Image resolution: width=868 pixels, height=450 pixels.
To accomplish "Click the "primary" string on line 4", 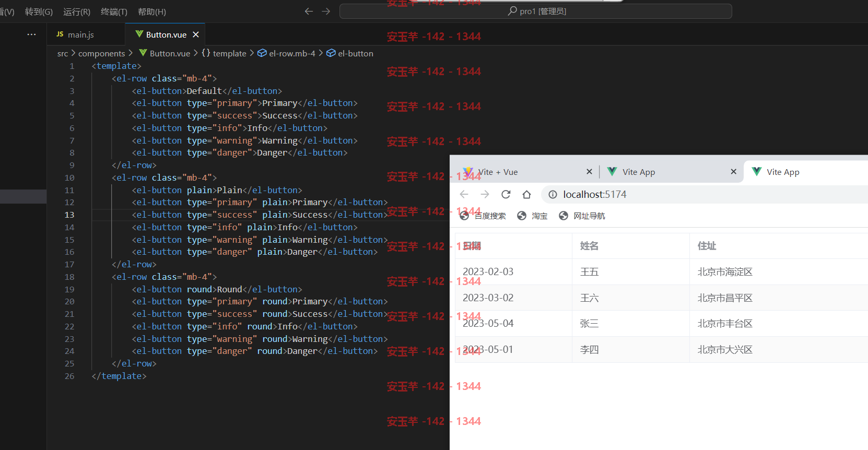I will 234,103.
